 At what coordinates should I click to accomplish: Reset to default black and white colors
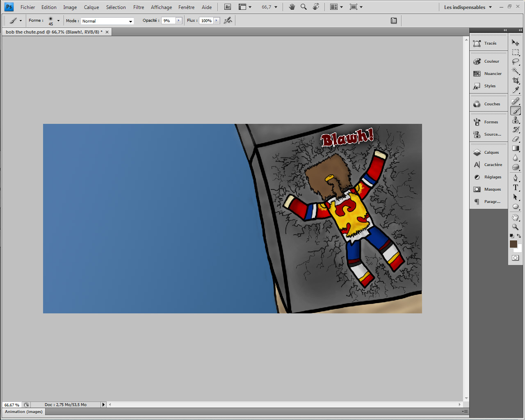click(512, 236)
